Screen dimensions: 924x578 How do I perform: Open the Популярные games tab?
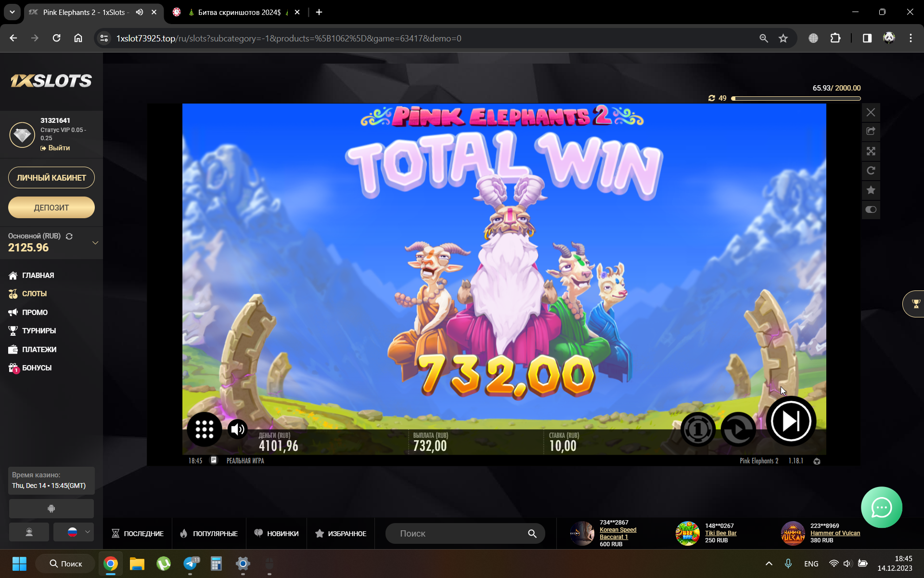pos(209,533)
